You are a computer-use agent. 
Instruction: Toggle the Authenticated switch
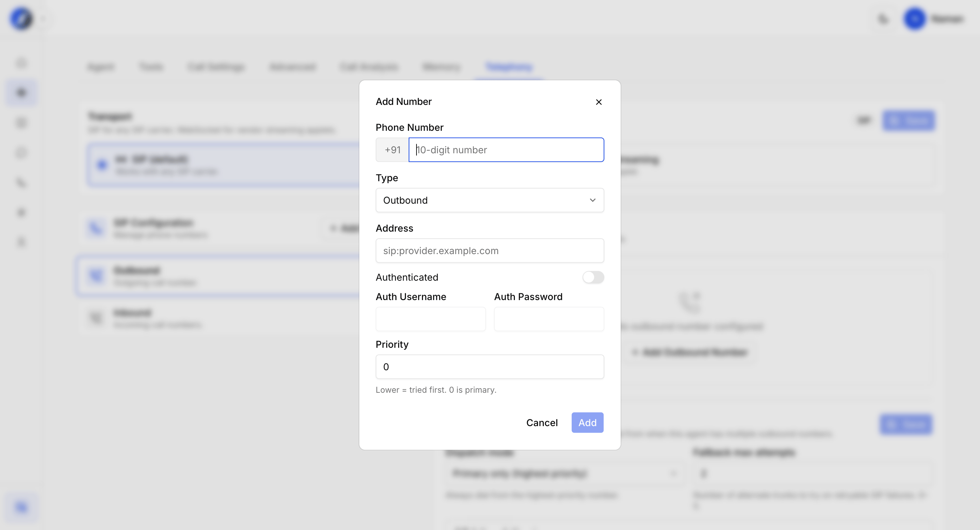593,277
